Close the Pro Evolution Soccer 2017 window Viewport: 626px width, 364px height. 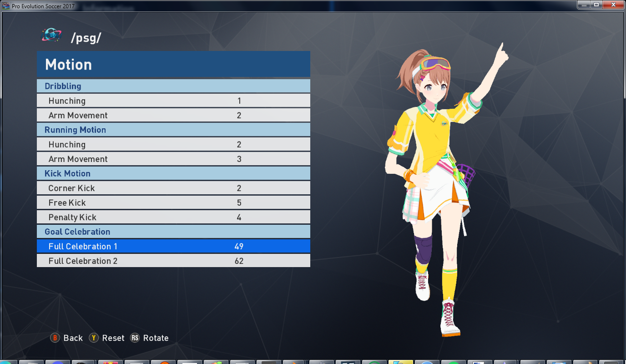[613, 5]
